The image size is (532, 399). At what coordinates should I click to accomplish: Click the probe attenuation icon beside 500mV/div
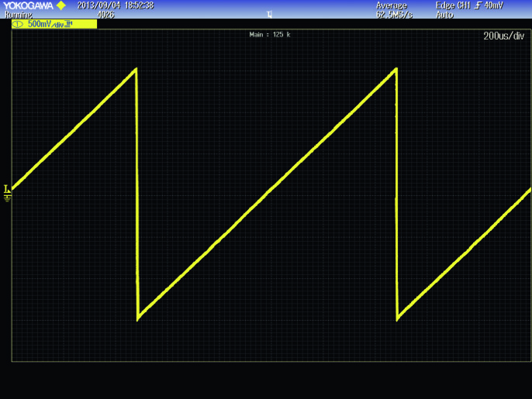click(x=68, y=24)
